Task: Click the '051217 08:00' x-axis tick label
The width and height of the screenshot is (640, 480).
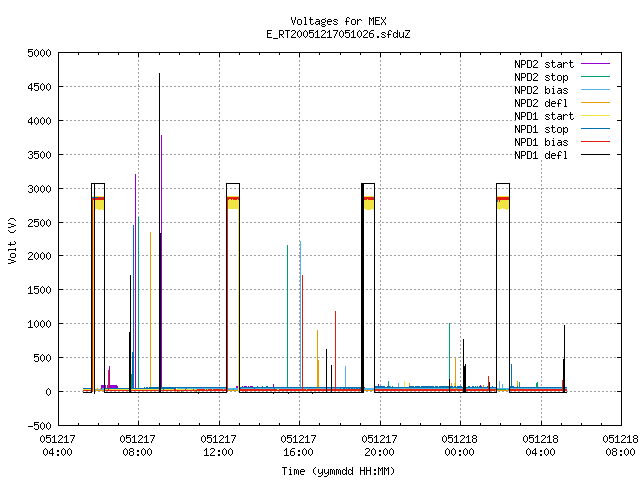Action: point(138,445)
